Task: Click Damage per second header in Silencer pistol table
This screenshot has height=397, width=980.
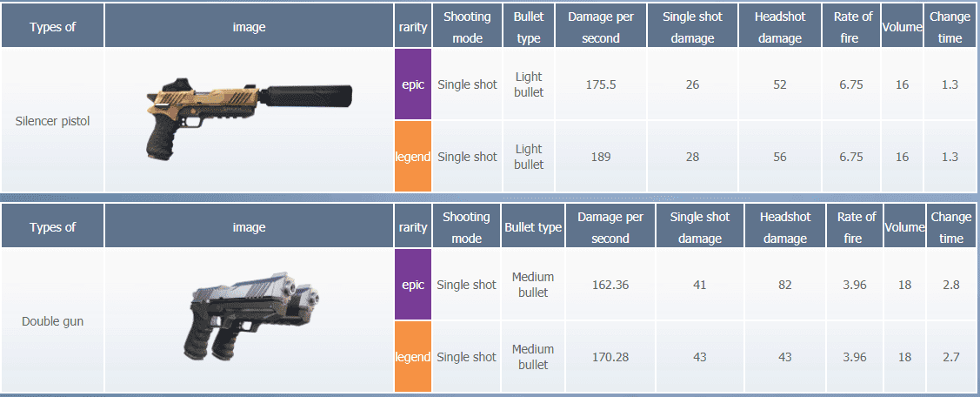Action: pos(600,27)
